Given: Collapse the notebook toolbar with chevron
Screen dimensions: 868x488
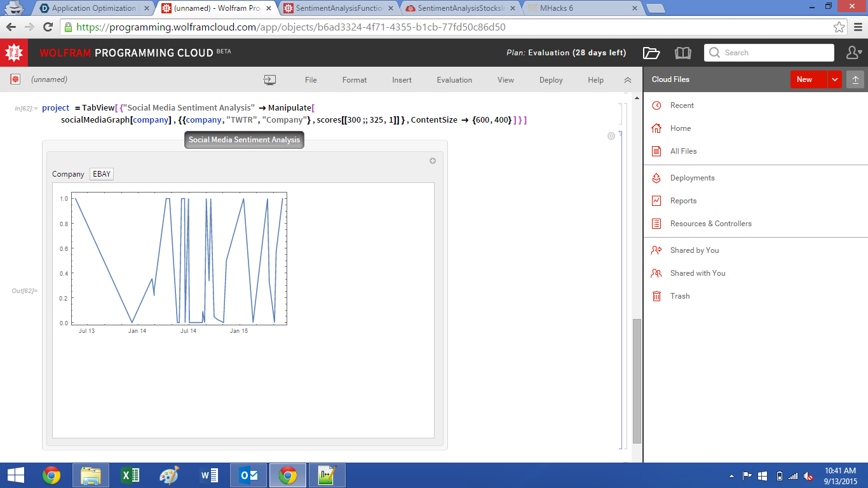Looking at the screenshot, I should point(628,80).
